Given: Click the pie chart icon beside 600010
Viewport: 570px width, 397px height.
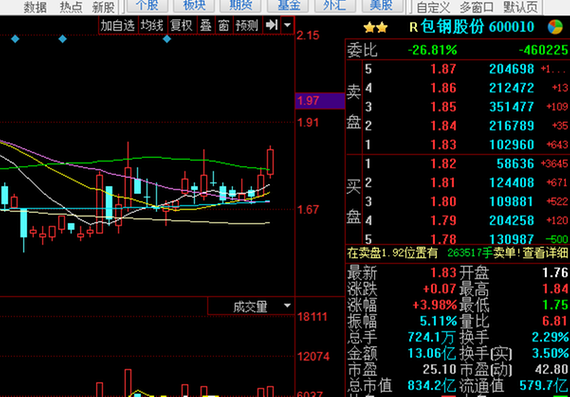Looking at the screenshot, I should pyautogui.click(x=555, y=27).
